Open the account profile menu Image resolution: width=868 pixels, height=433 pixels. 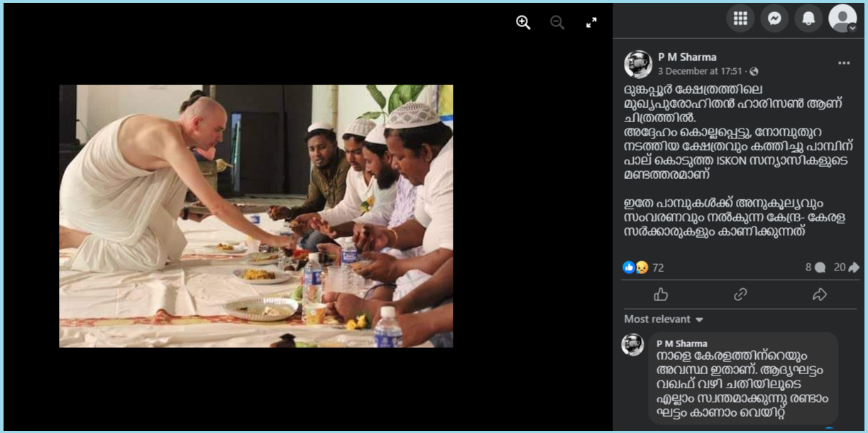842,18
